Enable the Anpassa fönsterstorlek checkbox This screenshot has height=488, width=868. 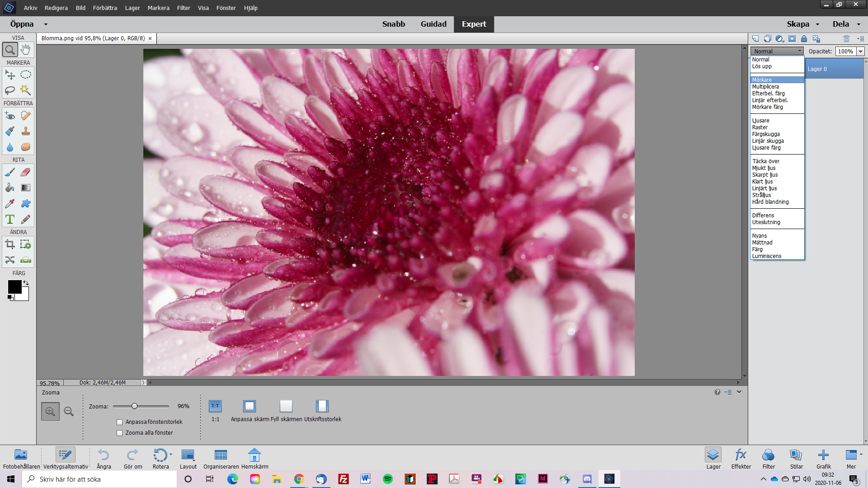pyautogui.click(x=119, y=422)
